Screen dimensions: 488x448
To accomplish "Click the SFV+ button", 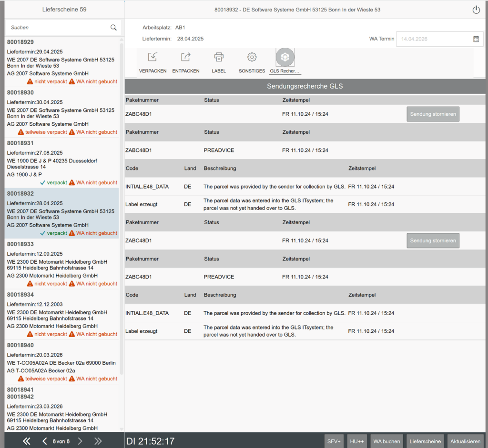I will click(x=334, y=441).
